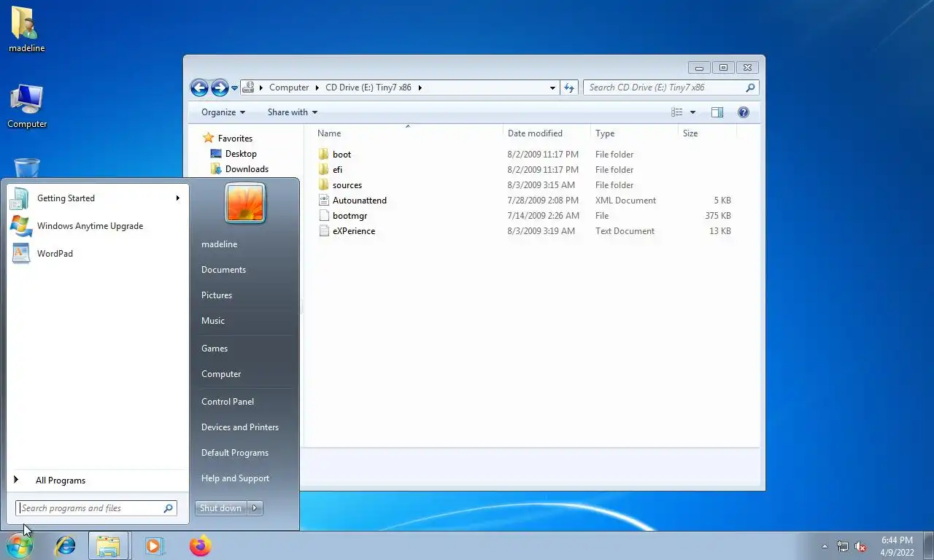934x560 pixels.
Task: Click the Getting Started icon
Action: point(20,198)
